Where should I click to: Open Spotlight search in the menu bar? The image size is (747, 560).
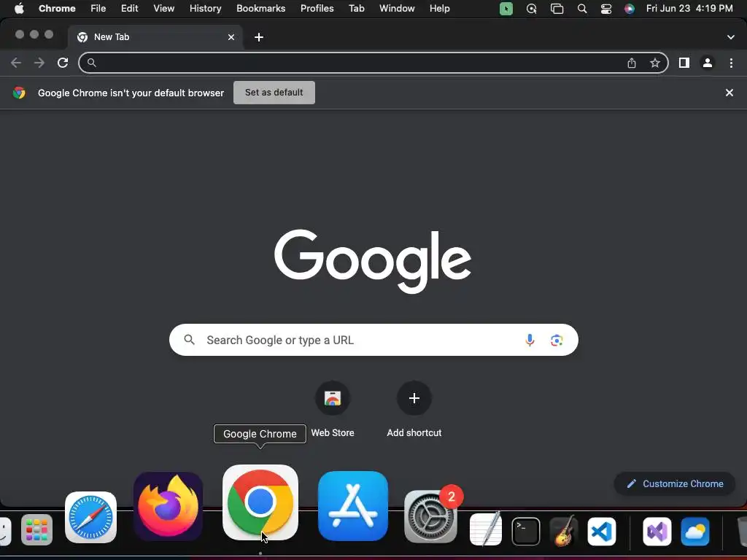tap(581, 9)
